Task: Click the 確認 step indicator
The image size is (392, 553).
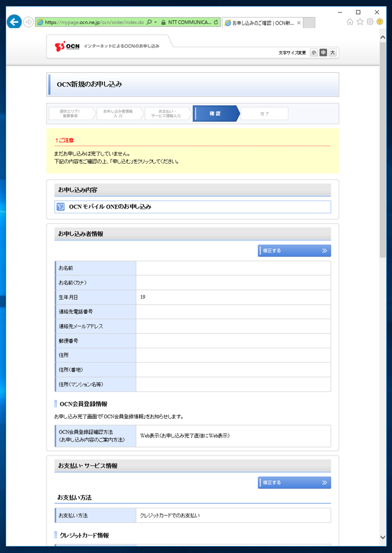Action: [x=215, y=113]
